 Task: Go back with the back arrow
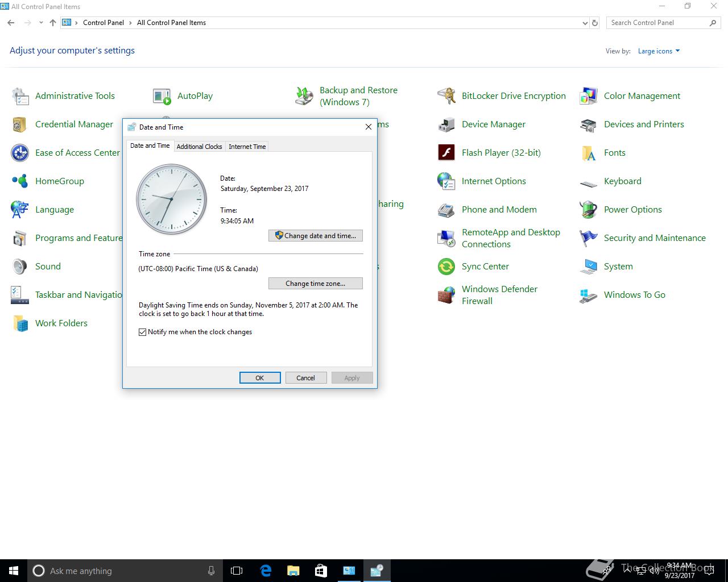[x=11, y=23]
